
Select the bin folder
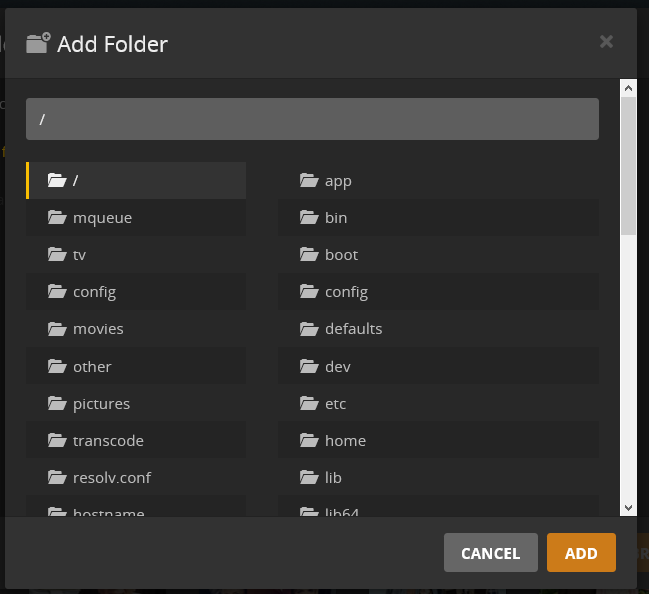(x=439, y=218)
